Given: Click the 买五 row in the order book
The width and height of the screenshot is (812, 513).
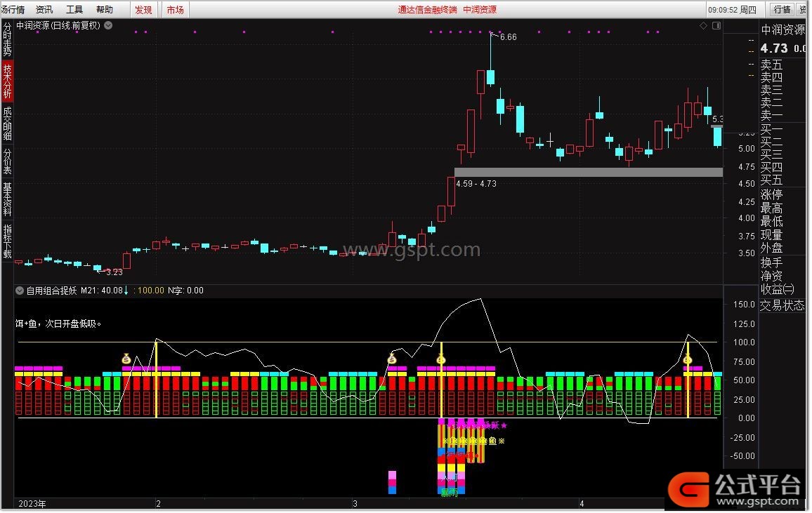Looking at the screenshot, I should 771,180.
